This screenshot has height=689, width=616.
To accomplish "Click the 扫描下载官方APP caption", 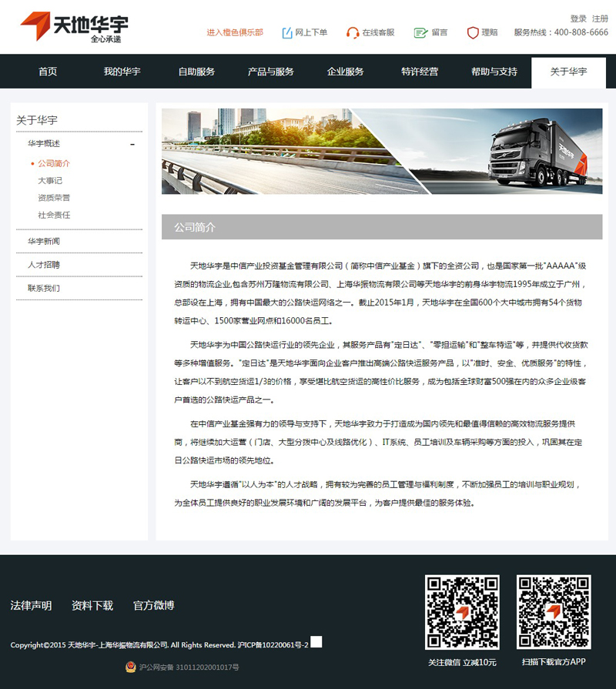I will click(554, 662).
